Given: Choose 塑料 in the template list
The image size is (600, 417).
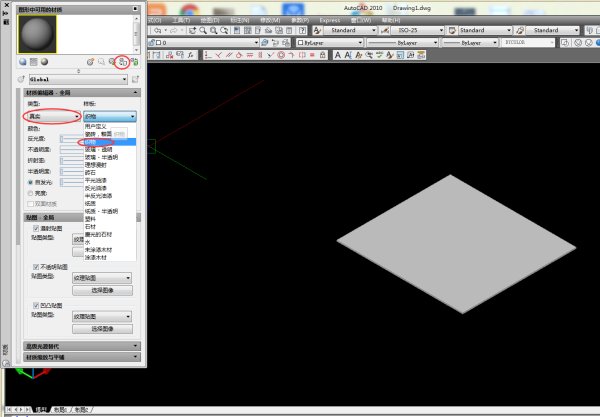Looking at the screenshot, I should coord(109,219).
